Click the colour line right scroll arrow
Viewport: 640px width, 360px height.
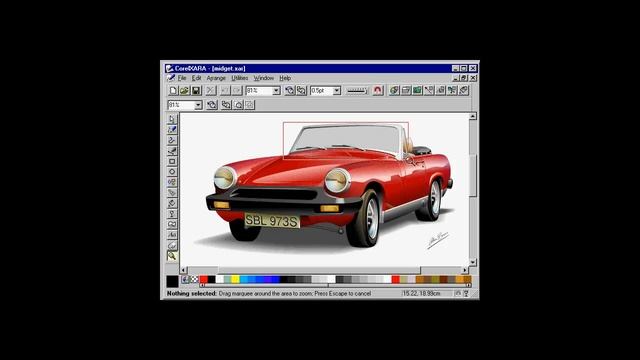click(x=469, y=285)
